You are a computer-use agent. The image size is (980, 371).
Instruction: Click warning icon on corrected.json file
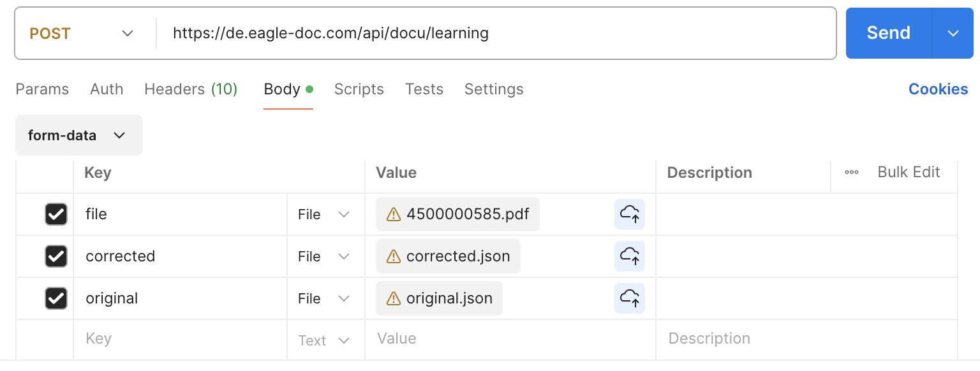[394, 256]
